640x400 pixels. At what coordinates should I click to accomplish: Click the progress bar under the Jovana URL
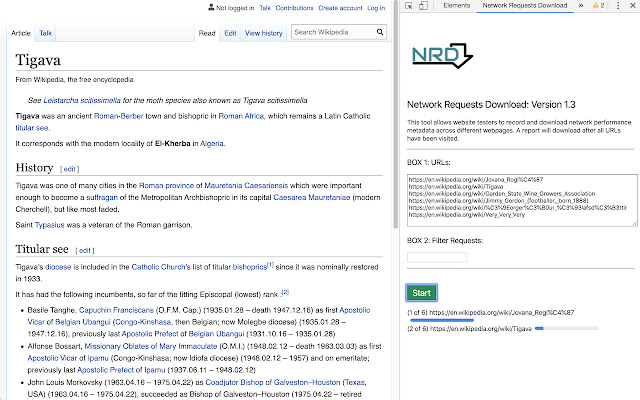click(442, 320)
